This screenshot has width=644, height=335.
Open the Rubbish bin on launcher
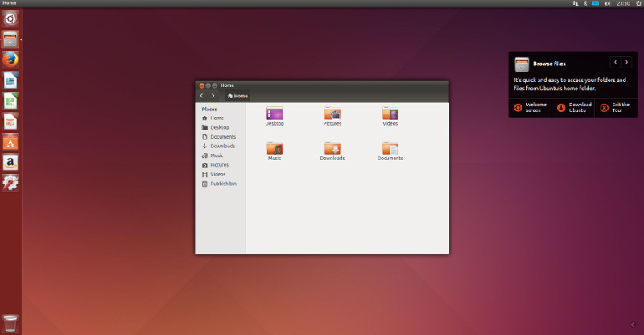tap(10, 323)
